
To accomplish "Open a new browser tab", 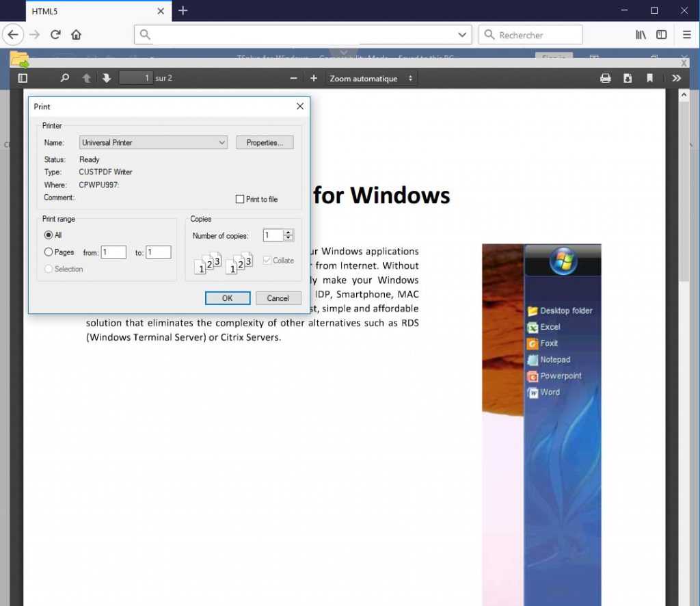I will click(x=183, y=11).
